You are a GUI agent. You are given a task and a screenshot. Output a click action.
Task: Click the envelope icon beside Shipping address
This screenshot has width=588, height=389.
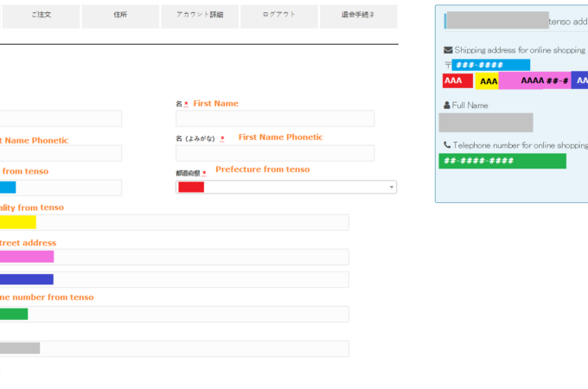pos(448,50)
